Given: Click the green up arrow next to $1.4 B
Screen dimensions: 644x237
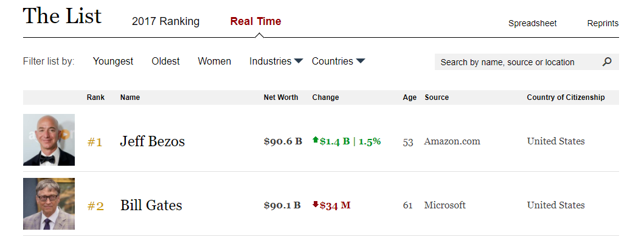Looking at the screenshot, I should tap(316, 140).
